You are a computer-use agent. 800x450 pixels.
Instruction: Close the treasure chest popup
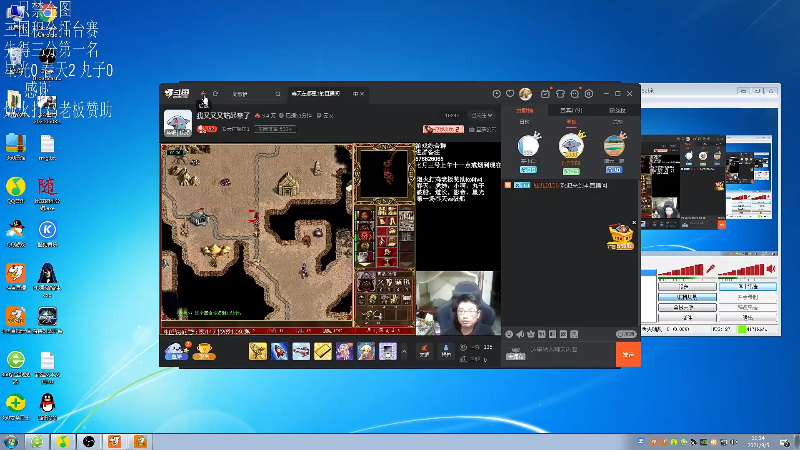(634, 222)
